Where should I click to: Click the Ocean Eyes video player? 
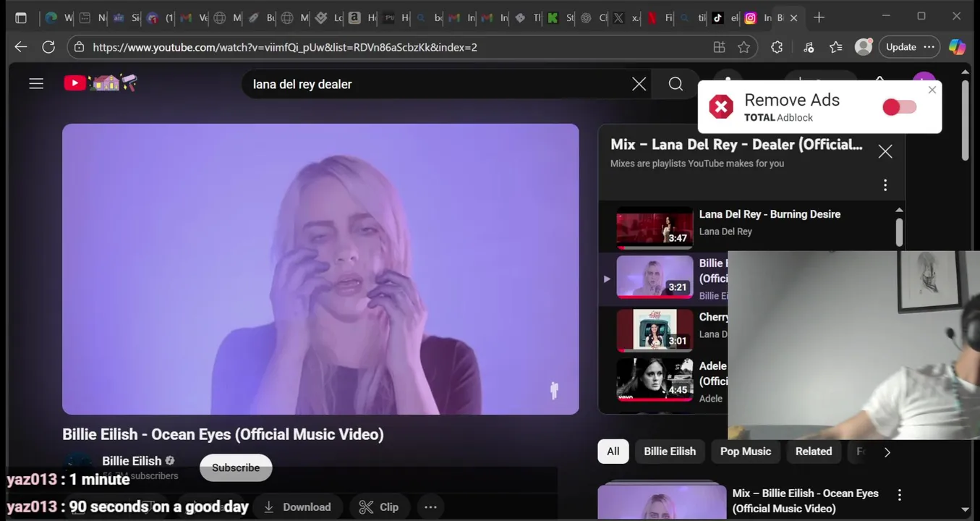pos(320,269)
